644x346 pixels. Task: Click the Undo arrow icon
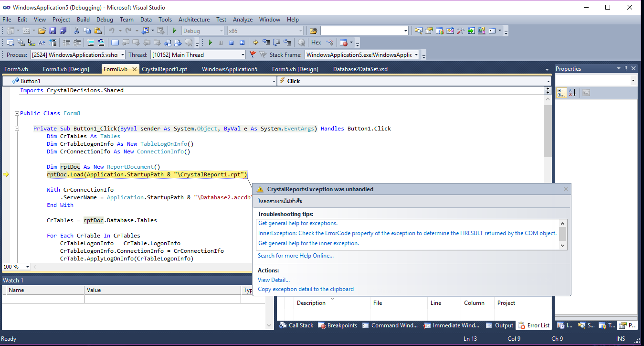(x=111, y=31)
